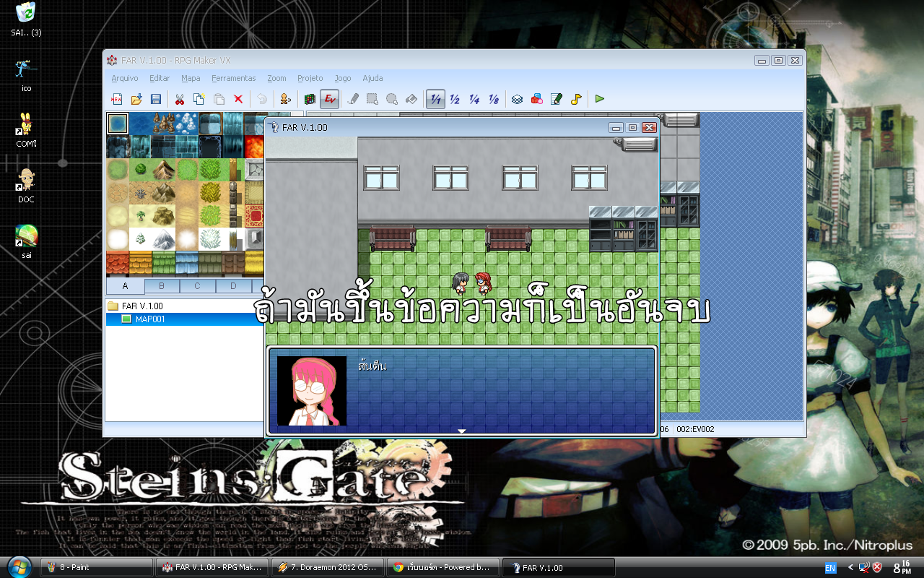This screenshot has width=924, height=578.
Task: Open the ico desktop shortcut
Action: pyautogui.click(x=27, y=75)
